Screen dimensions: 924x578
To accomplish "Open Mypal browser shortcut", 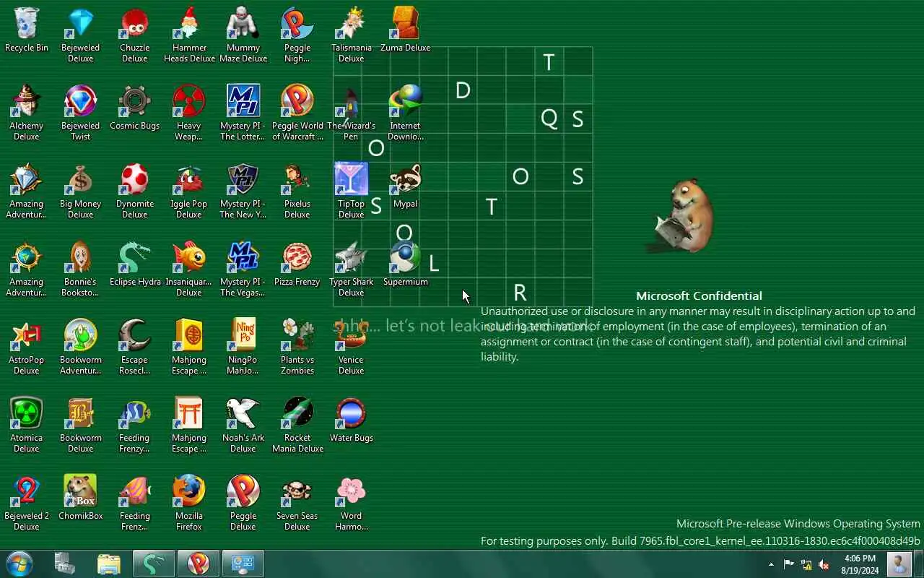I will click(x=406, y=186).
